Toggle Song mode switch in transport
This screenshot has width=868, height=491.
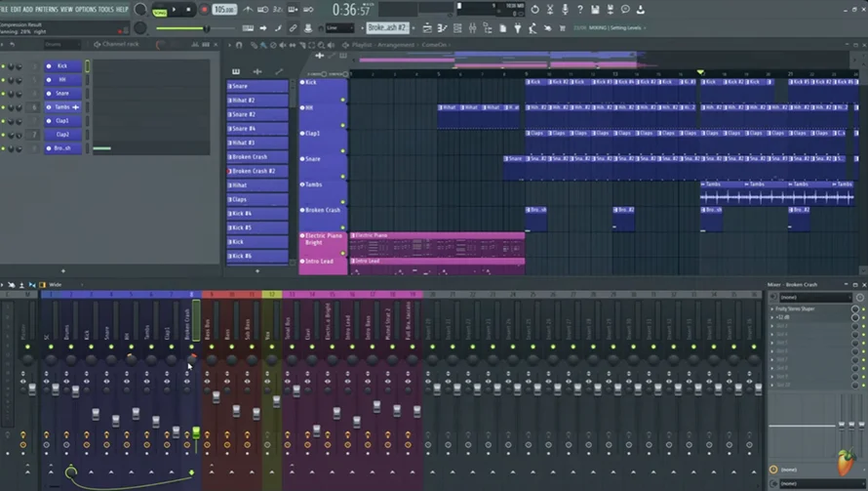pos(160,10)
